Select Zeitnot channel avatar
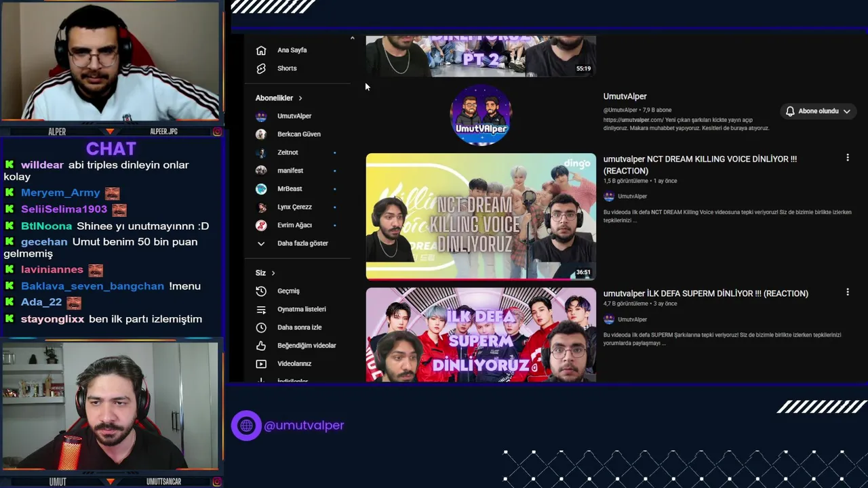The width and height of the screenshot is (868, 488). [261, 152]
